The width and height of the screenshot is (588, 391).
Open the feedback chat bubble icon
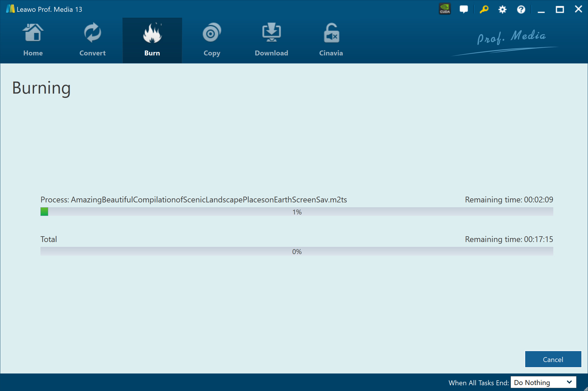[464, 9]
